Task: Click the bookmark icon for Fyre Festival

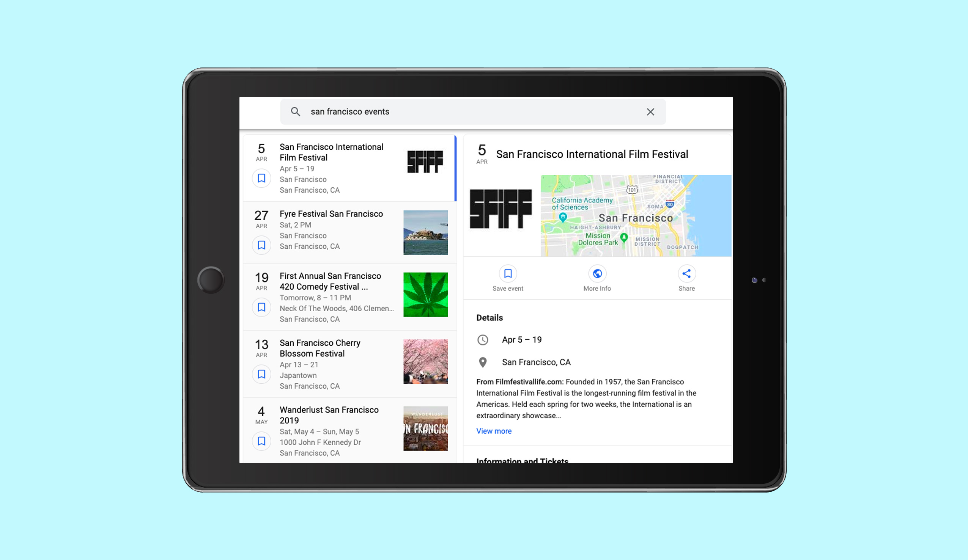Action: [x=261, y=245]
